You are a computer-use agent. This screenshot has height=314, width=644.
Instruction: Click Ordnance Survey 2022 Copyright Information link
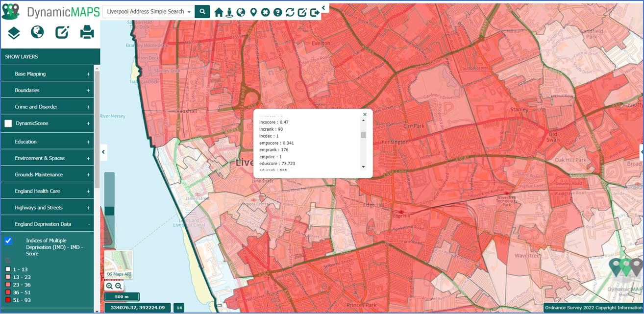pyautogui.click(x=593, y=308)
